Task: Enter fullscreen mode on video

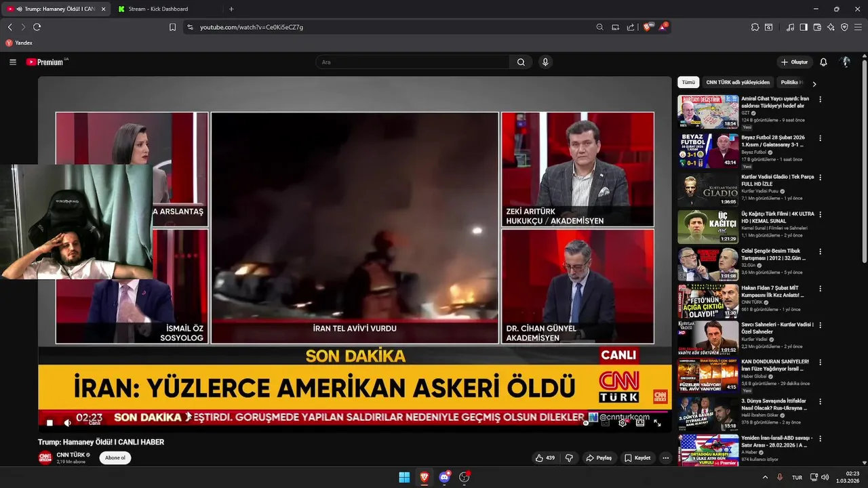Action: coord(657,422)
